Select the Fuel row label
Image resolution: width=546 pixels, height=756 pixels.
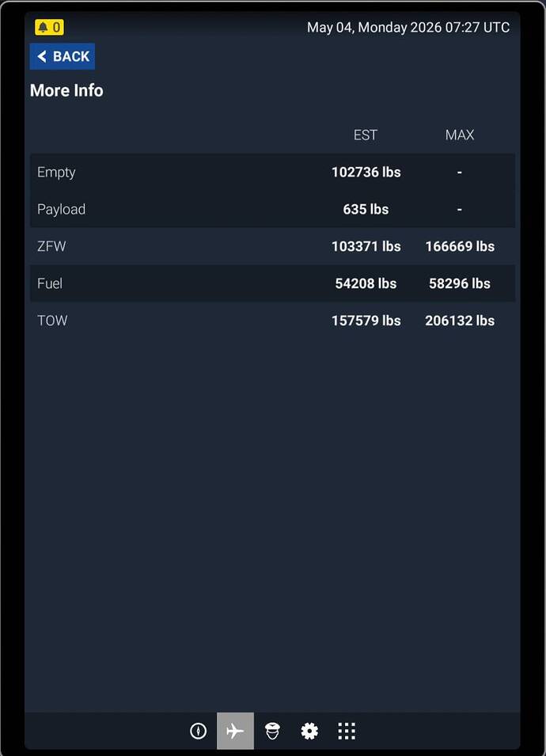coord(50,283)
